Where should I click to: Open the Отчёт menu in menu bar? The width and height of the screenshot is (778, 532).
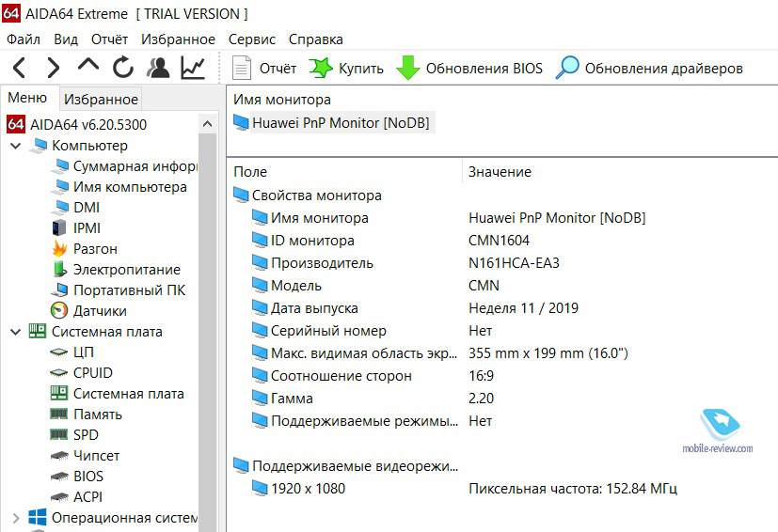click(x=109, y=39)
